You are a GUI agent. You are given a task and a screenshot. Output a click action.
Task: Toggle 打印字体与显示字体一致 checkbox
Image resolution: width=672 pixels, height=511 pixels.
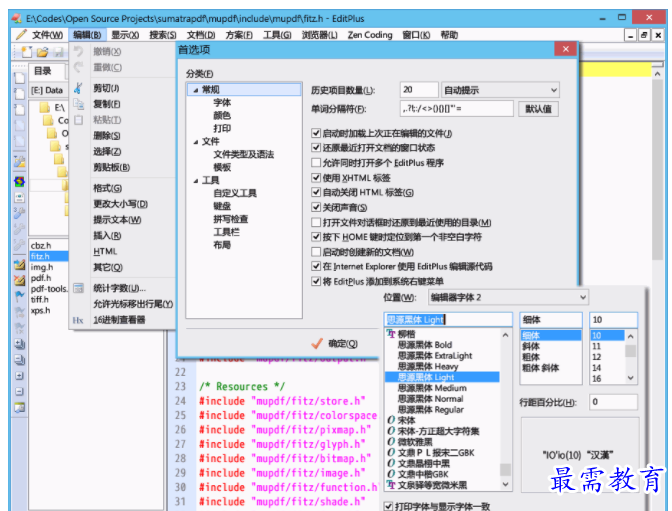click(x=388, y=506)
